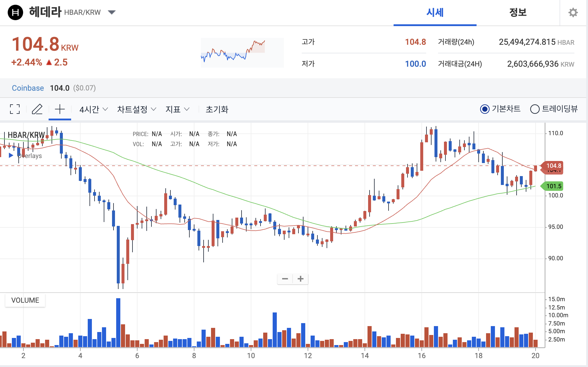Click the 초기화 reset button

coord(217,109)
